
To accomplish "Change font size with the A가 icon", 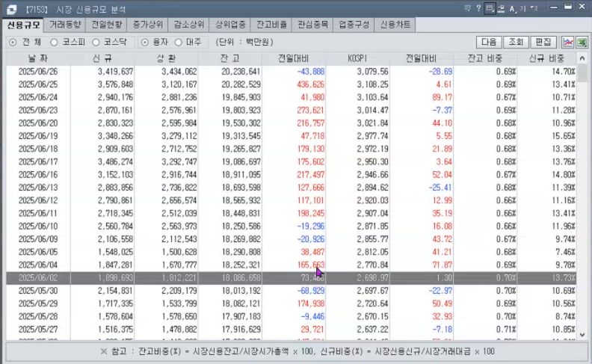I will click(517, 8).
